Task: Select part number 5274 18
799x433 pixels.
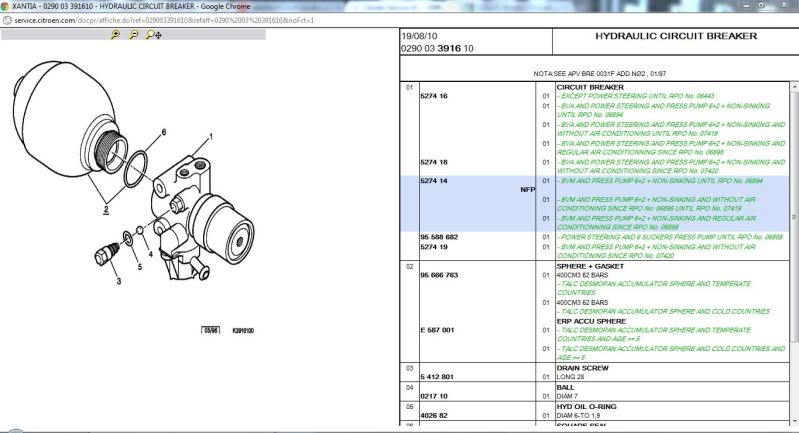Action: (x=434, y=162)
